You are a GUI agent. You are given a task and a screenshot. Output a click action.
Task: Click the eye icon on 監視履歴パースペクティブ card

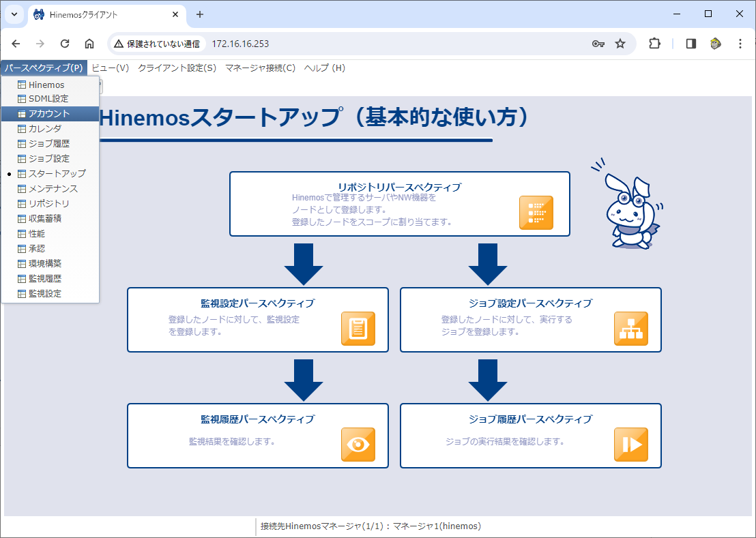click(x=358, y=445)
